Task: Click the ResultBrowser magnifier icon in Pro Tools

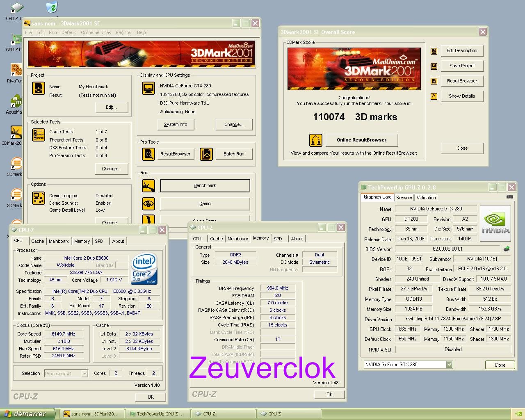Action: coord(148,154)
